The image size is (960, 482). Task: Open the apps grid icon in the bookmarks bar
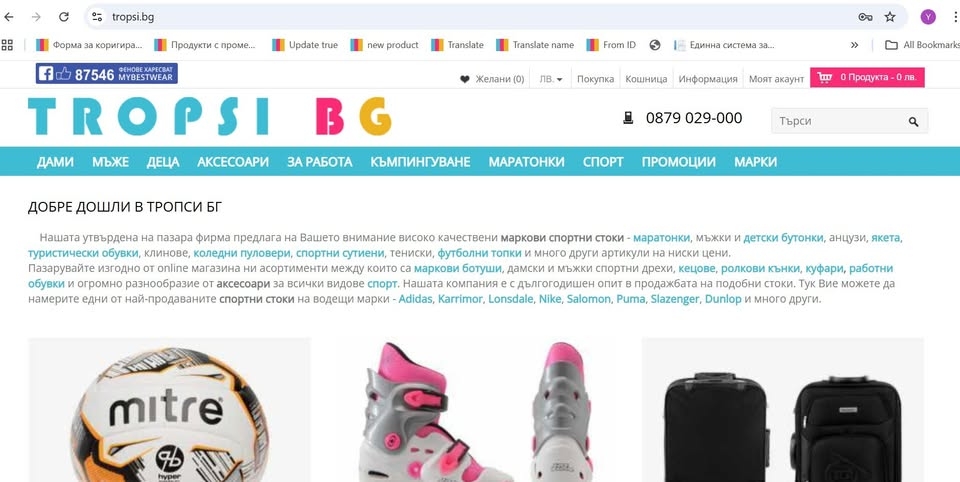(7, 45)
